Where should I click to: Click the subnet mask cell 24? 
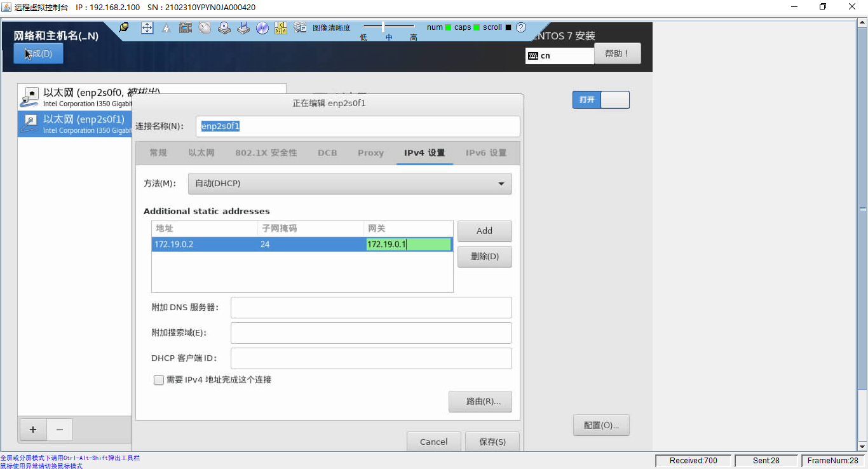(311, 244)
